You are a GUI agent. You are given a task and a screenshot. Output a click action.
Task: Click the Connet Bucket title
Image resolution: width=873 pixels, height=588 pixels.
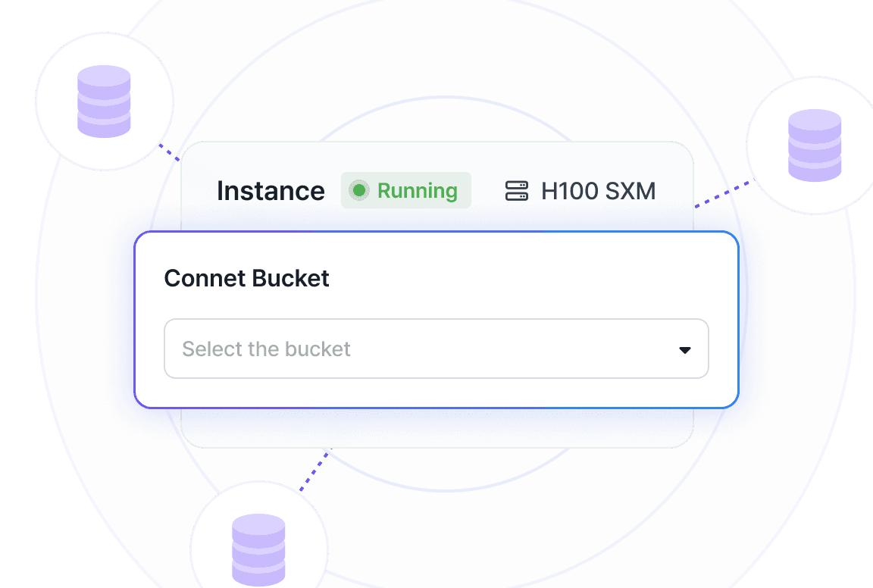(246, 278)
